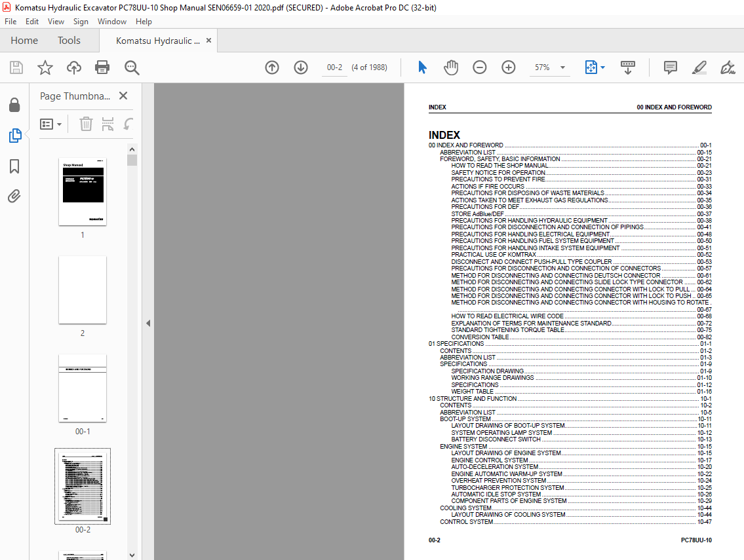Click SAFETY NOTICE FOR OPERATION entry
This screenshot has height=560, width=744.
(x=581, y=173)
